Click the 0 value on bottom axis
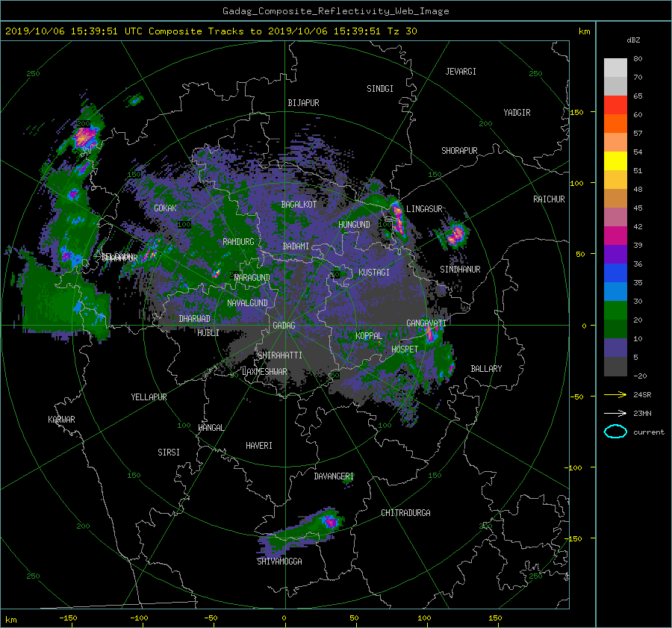Screen dimensions: 672x628 click(284, 618)
